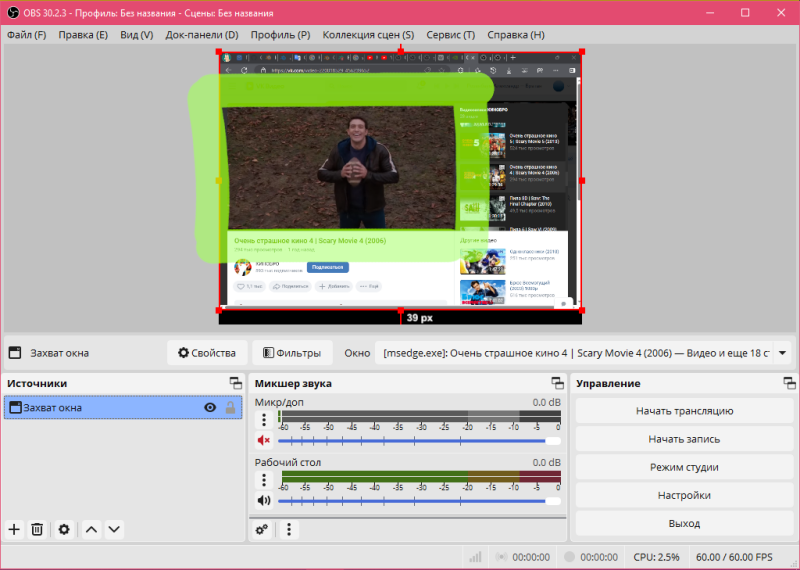Click the top-left red resize handle
The width and height of the screenshot is (800, 570).
pyautogui.click(x=219, y=52)
